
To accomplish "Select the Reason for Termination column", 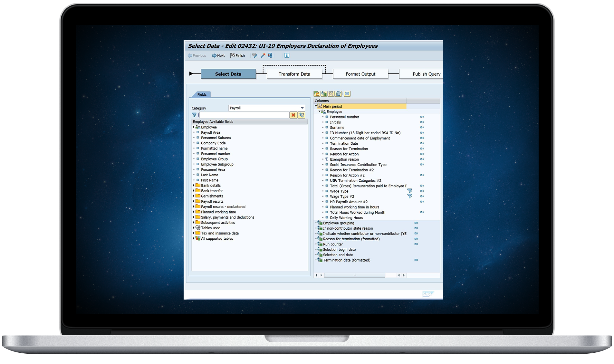I will coord(349,148).
